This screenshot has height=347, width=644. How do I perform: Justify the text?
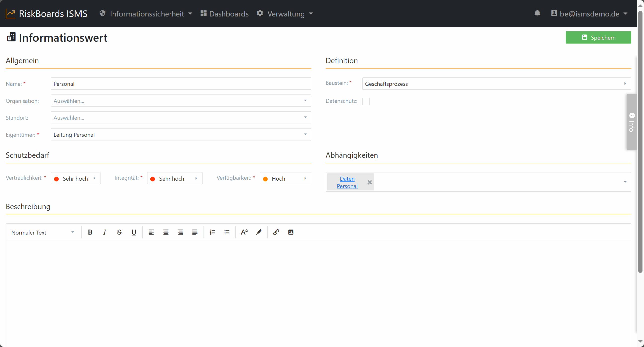click(x=195, y=232)
